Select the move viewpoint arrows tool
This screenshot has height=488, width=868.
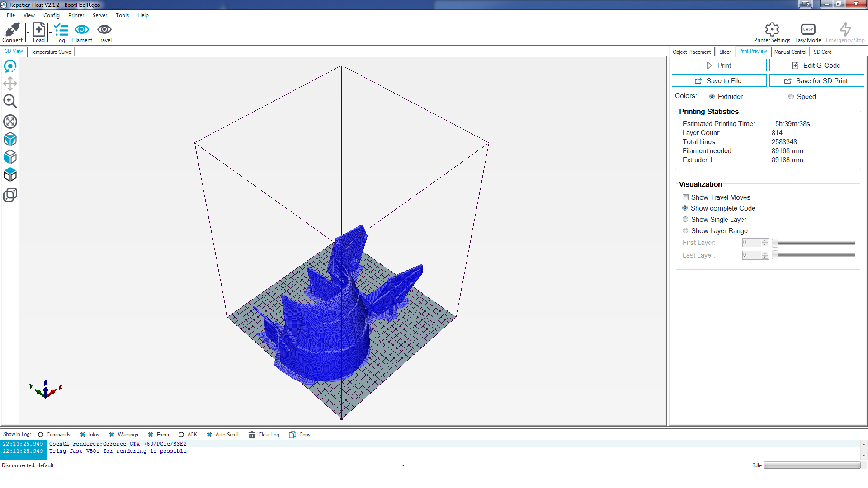coord(10,84)
